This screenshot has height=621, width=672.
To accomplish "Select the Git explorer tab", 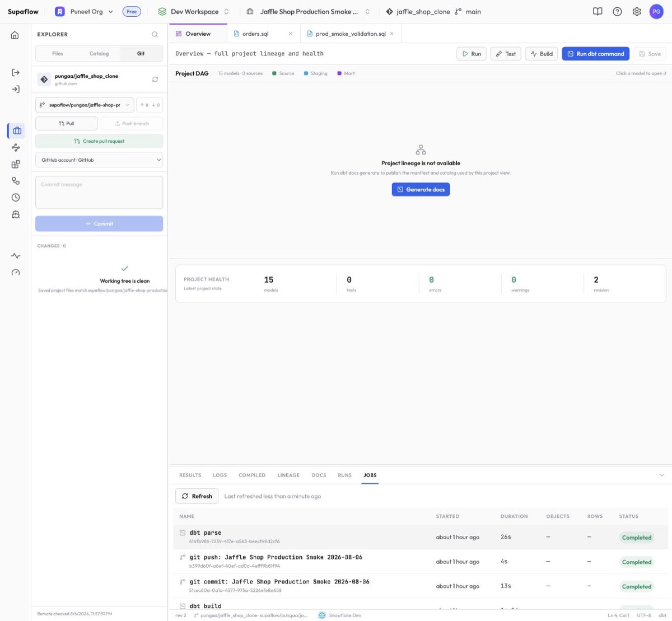I will point(141,54).
